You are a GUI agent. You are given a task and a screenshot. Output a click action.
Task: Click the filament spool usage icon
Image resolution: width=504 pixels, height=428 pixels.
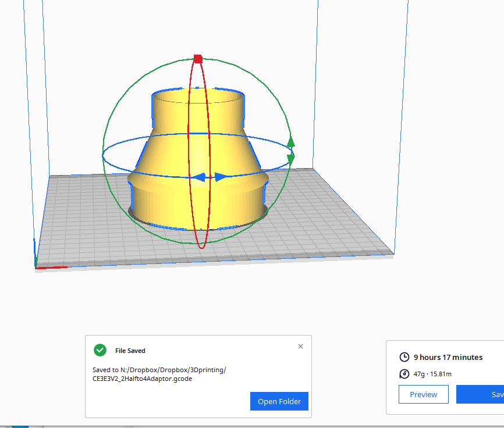(404, 374)
